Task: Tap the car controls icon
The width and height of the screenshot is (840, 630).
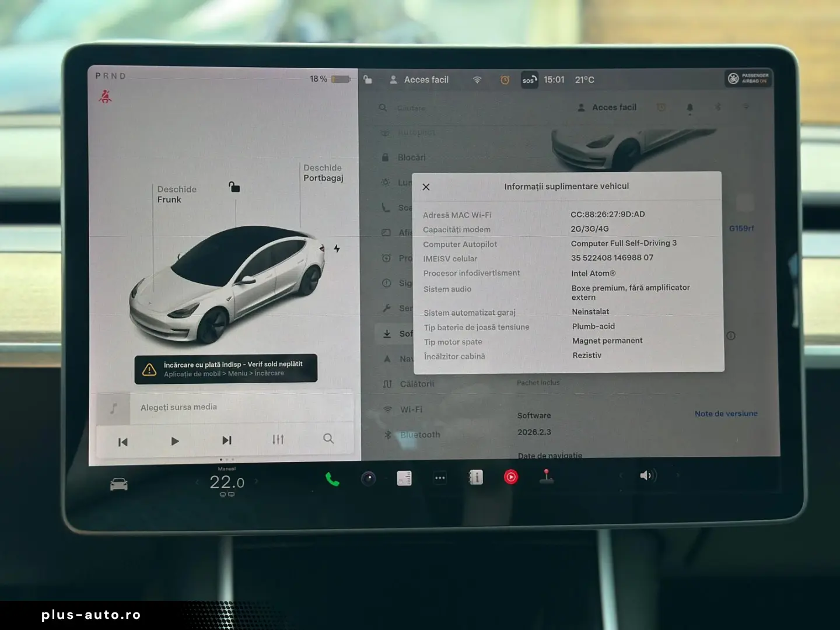Action: coord(119,484)
